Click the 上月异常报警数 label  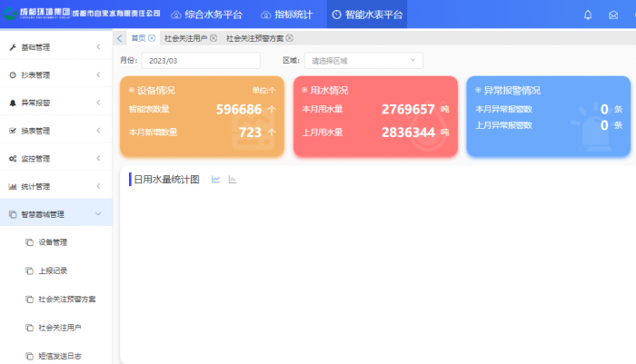click(503, 125)
